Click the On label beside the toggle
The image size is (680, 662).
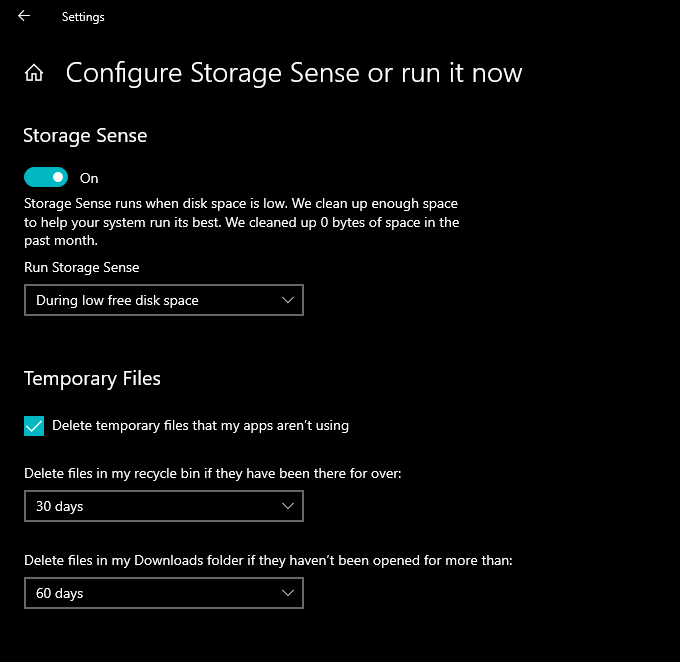[89, 178]
